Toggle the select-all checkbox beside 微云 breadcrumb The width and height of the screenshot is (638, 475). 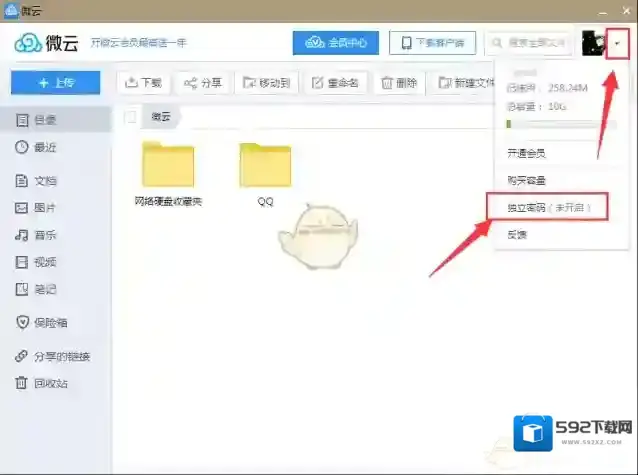point(130,117)
